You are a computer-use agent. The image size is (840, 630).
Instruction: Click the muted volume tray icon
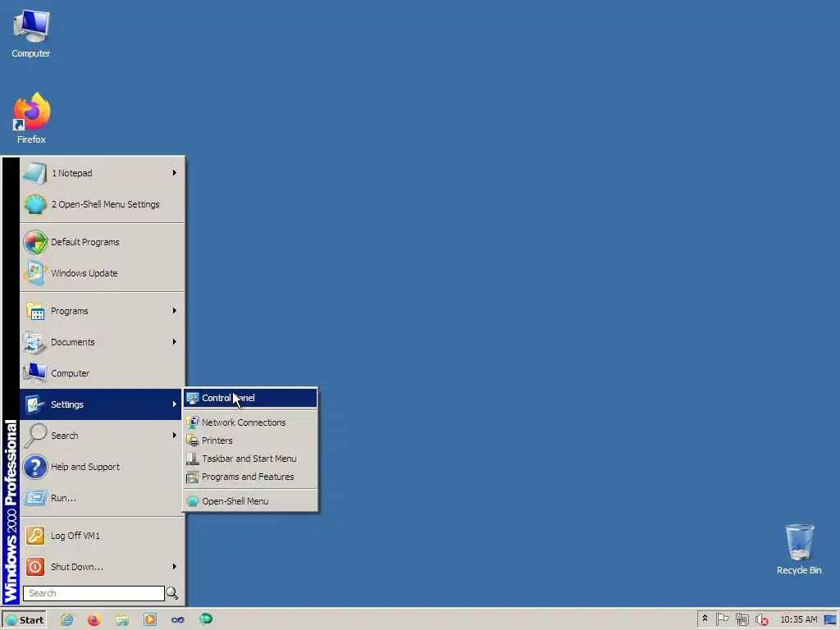coord(761,620)
